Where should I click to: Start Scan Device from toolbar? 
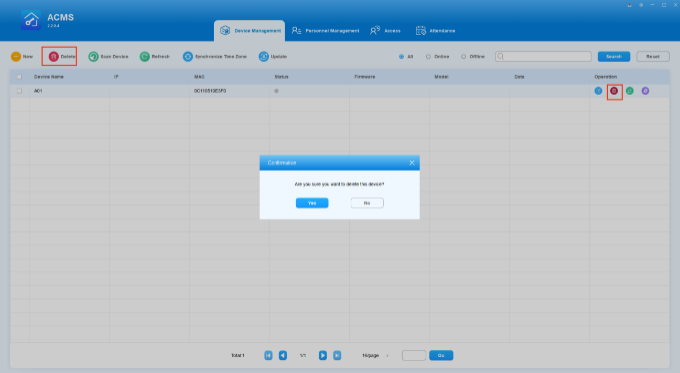pos(93,57)
